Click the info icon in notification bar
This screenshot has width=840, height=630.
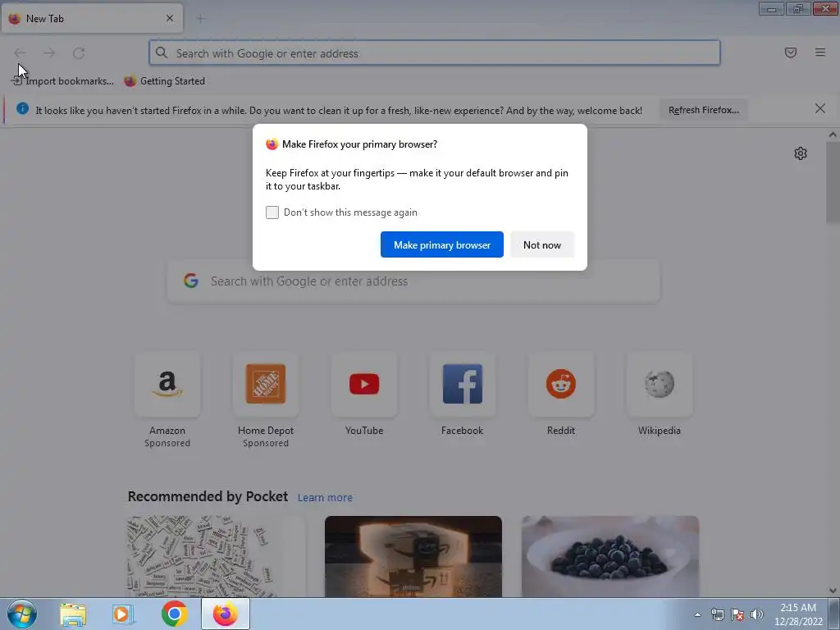pos(22,109)
